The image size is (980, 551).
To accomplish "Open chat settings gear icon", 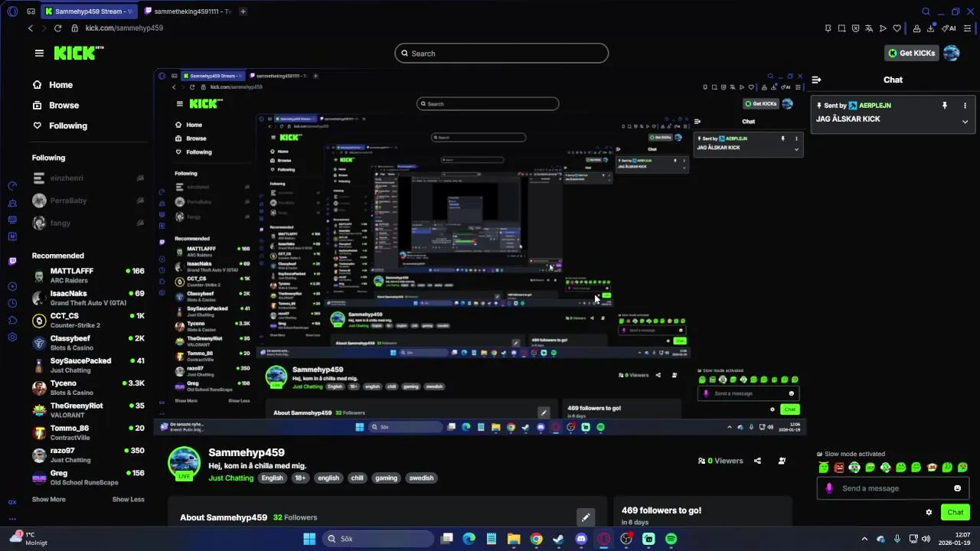I will click(x=929, y=513).
